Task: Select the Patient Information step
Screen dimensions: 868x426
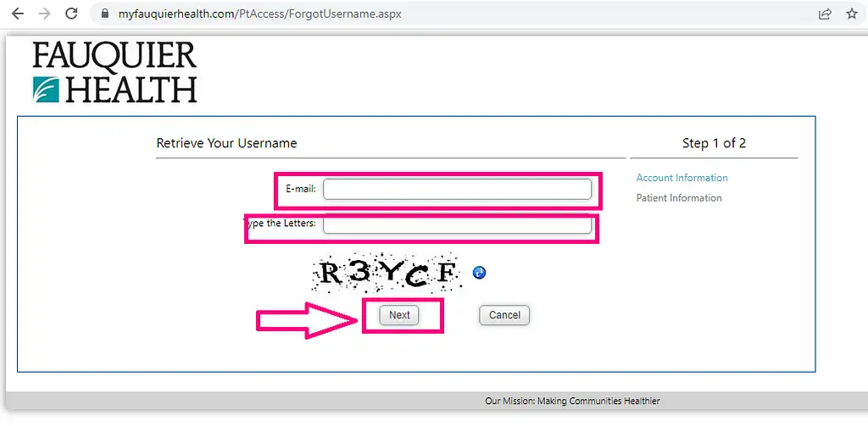Action: (679, 197)
